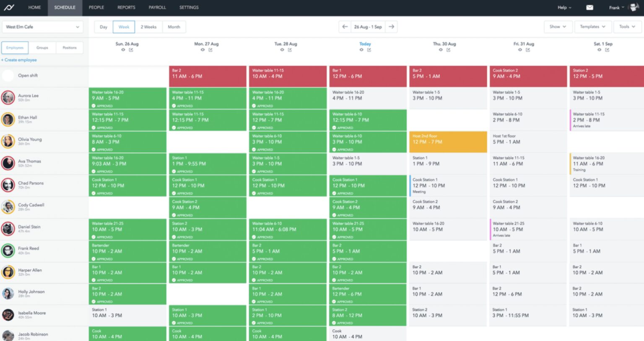
Task: Open the Templates dropdown
Action: (592, 27)
